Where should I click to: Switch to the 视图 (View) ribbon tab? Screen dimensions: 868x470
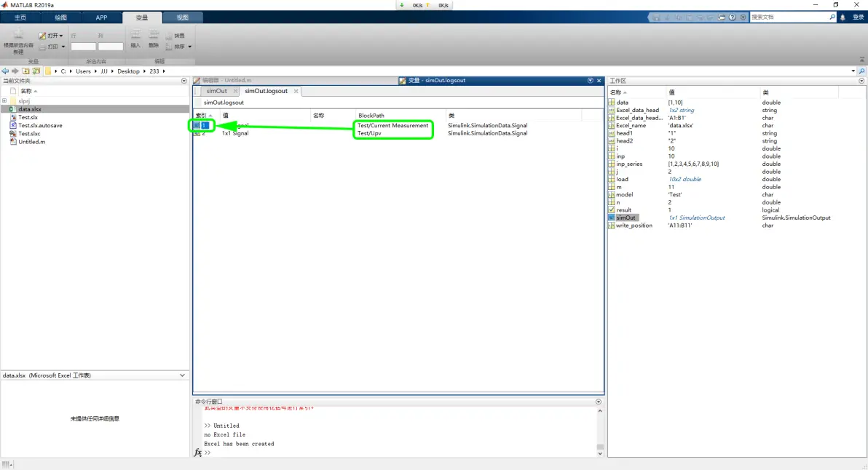click(x=183, y=17)
